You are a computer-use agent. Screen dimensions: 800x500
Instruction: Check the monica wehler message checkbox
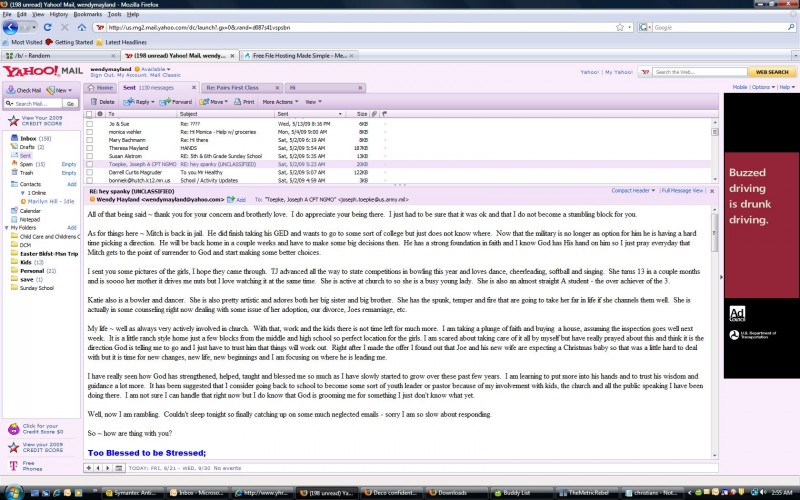pyautogui.click(x=89, y=132)
